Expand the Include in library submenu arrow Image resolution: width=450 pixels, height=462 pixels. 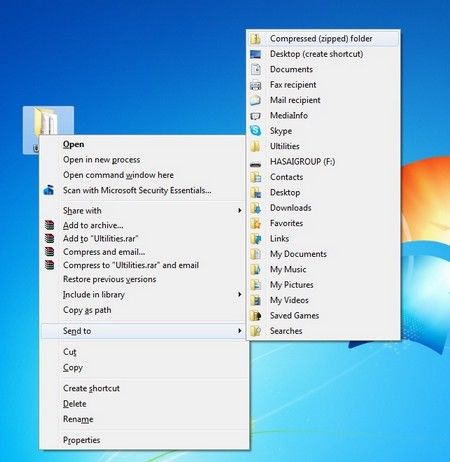click(x=239, y=294)
